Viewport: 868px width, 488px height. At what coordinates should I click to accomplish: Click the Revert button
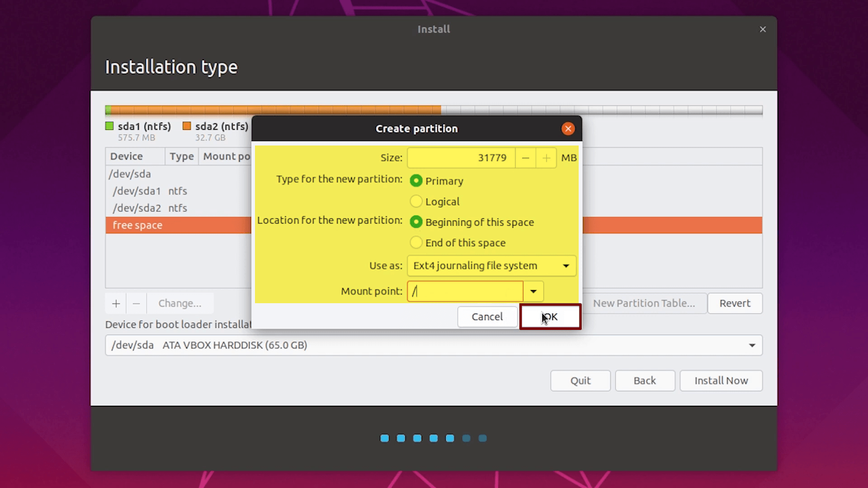point(735,303)
